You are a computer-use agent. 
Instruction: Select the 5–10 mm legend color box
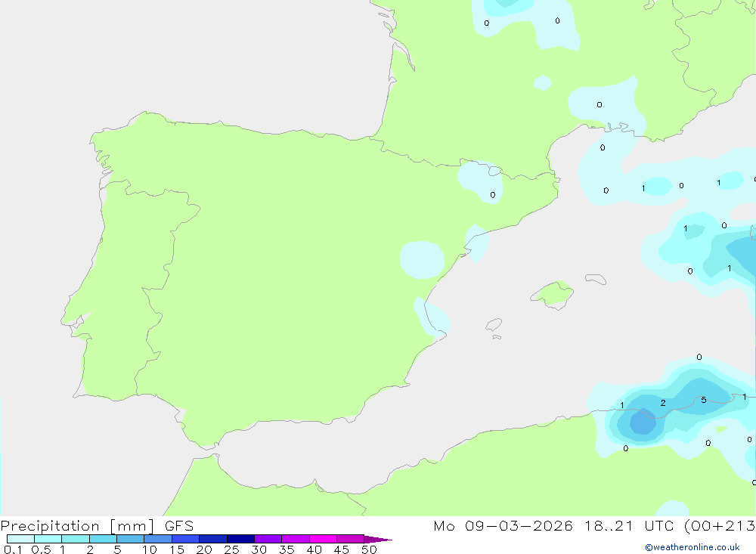130,539
